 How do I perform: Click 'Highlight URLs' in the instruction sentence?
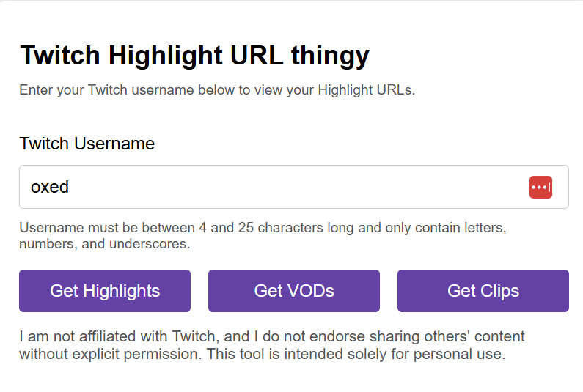[371, 91]
